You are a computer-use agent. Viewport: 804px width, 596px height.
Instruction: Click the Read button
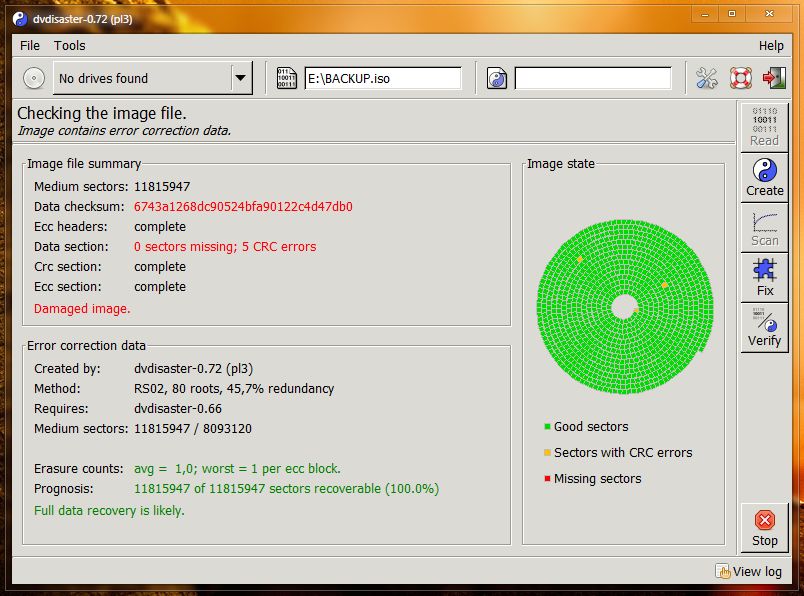pyautogui.click(x=765, y=127)
